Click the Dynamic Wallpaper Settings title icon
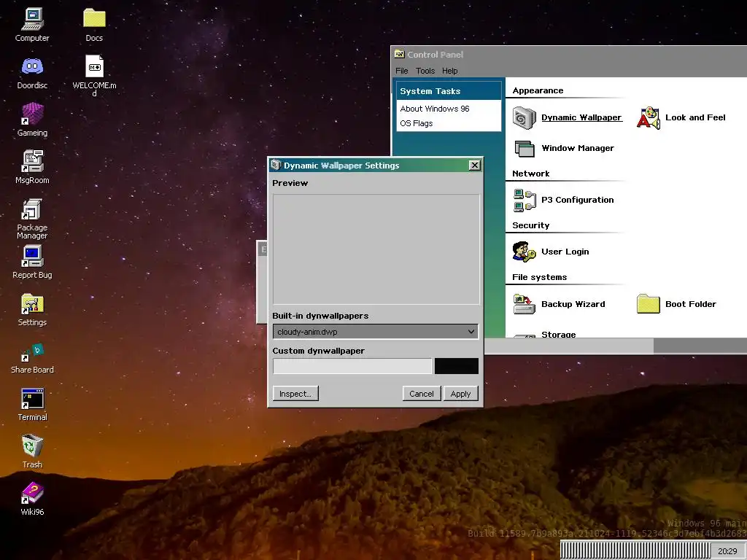 (276, 165)
